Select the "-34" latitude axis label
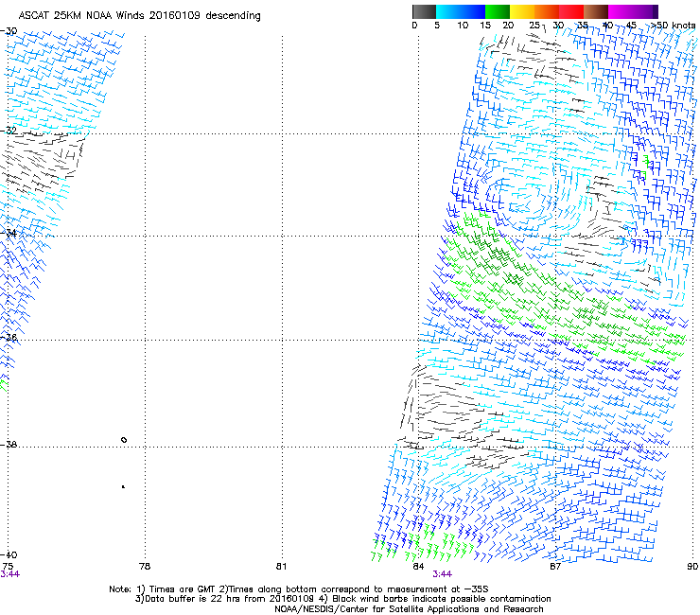 tap(9, 233)
